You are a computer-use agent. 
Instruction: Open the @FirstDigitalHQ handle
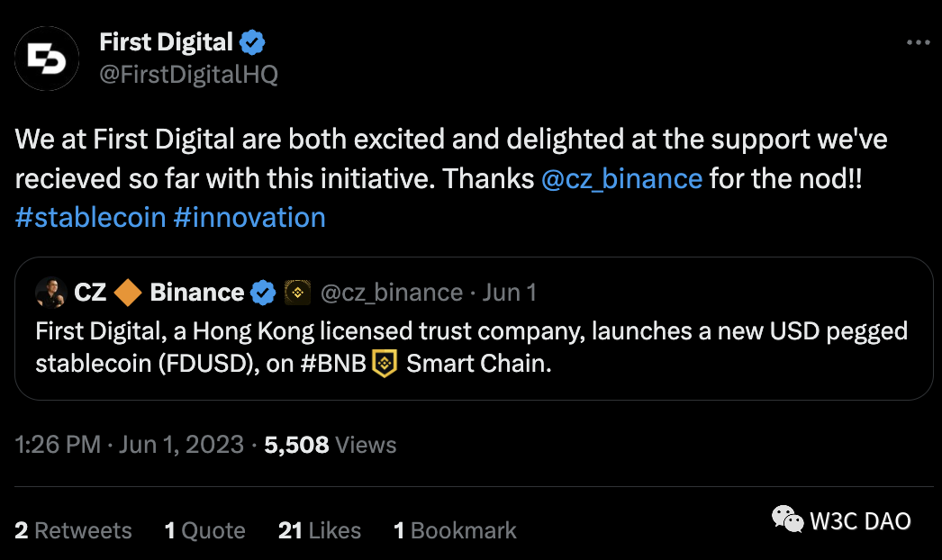(188, 74)
